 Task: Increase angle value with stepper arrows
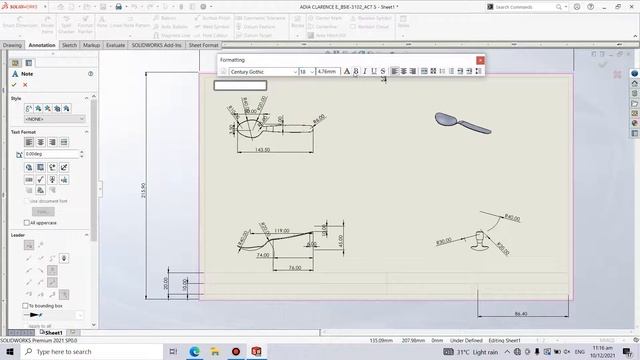tap(82, 152)
